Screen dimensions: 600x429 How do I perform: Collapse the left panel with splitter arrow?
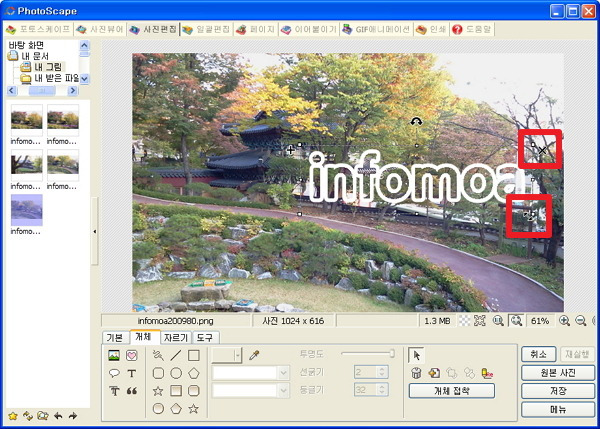(95, 231)
